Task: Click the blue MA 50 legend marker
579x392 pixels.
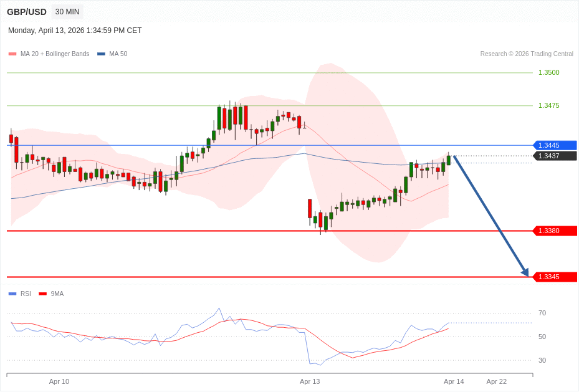Action: [x=101, y=54]
